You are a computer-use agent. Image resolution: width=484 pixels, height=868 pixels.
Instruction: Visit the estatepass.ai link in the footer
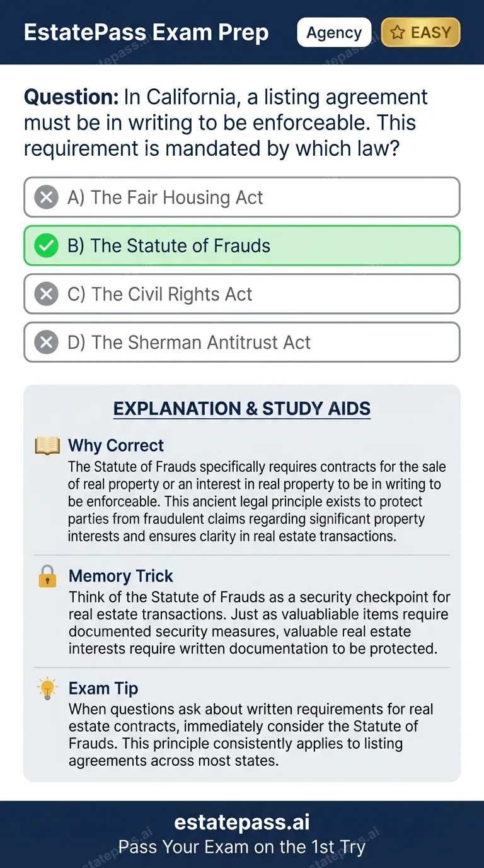(242, 821)
